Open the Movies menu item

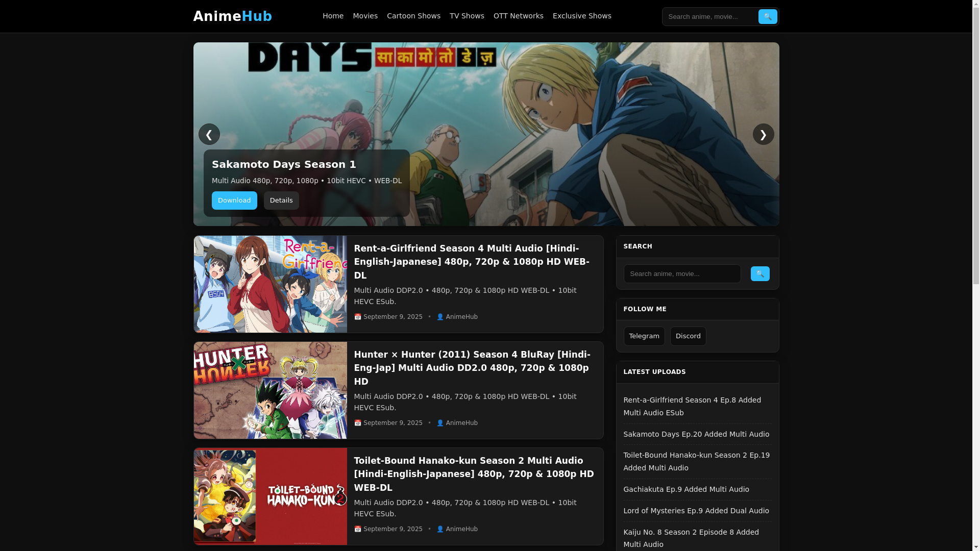pos(365,16)
